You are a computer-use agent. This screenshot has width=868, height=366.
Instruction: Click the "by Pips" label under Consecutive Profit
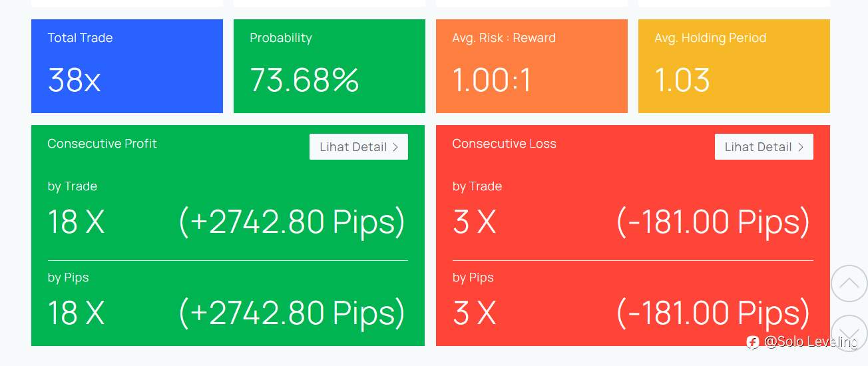click(68, 277)
